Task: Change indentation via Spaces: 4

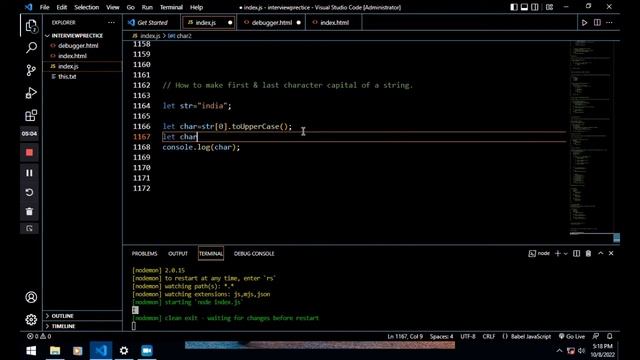Action: coord(441,336)
